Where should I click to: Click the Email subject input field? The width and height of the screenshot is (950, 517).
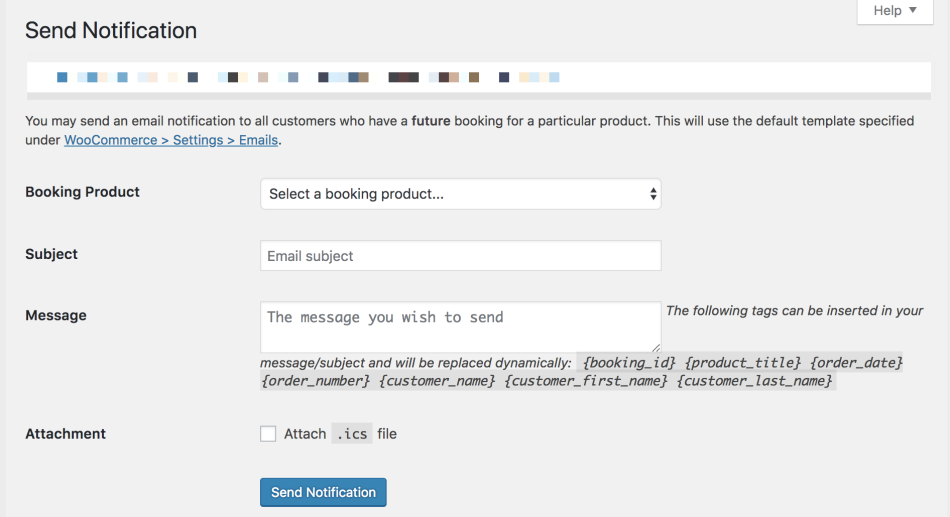click(x=460, y=256)
